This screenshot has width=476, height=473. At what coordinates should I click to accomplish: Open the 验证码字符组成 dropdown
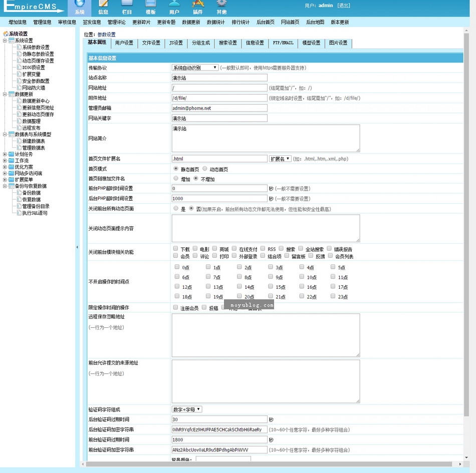tap(187, 409)
